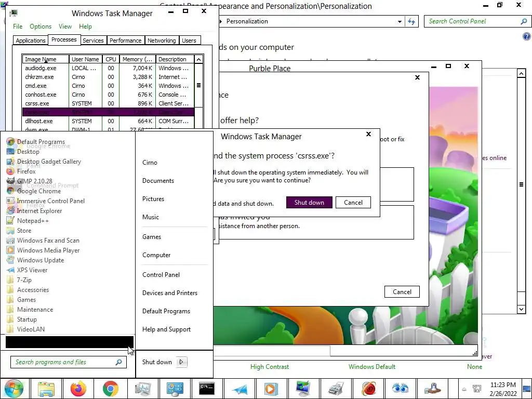Switch to Control Panel taskbar icon
This screenshot has width=532, height=399.
pos(175,389)
